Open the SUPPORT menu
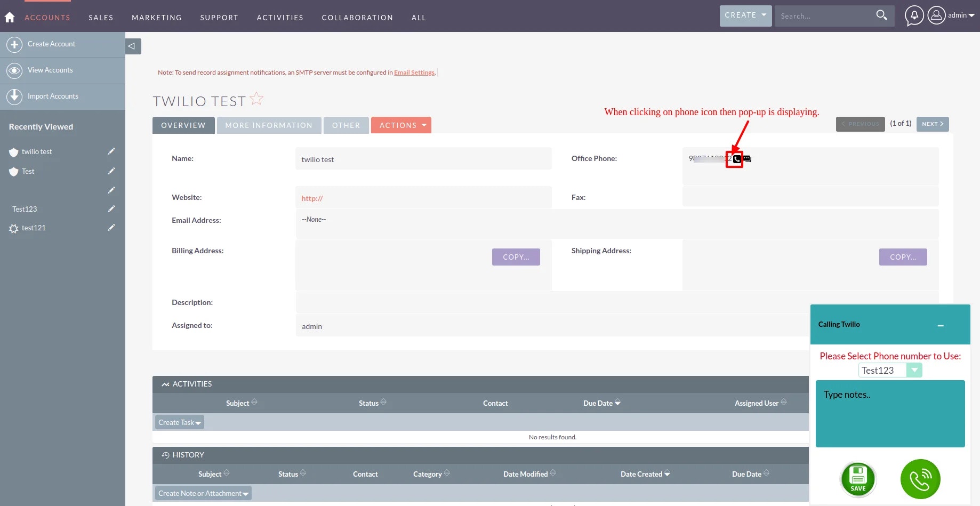Screen dimensions: 980x506 [219, 18]
